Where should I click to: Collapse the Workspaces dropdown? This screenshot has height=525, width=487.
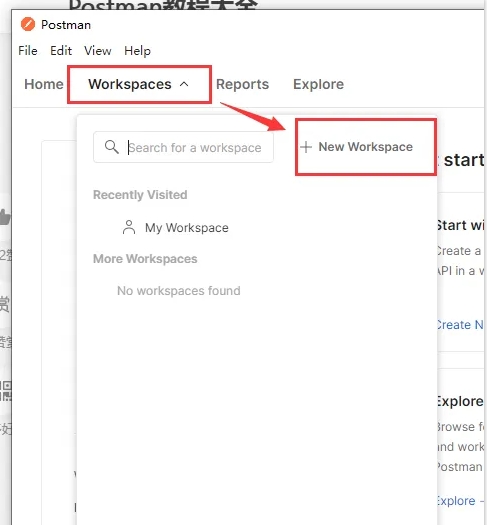[x=139, y=84]
